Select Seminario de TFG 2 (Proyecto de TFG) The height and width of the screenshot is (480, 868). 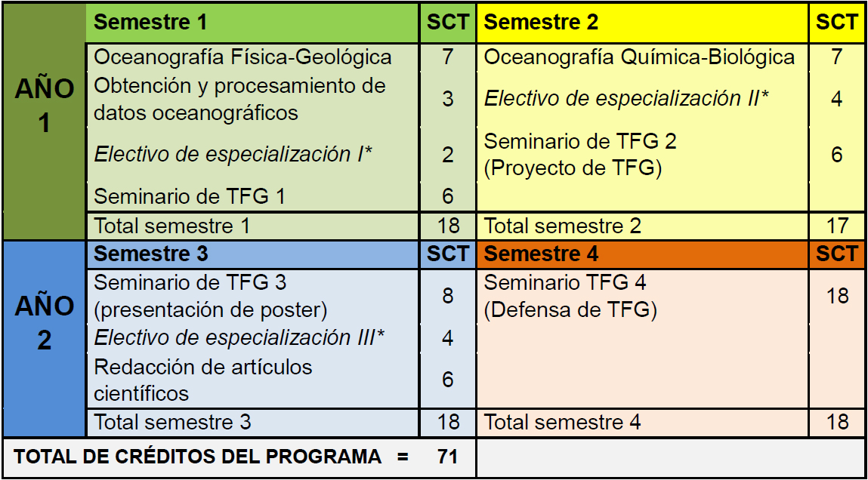[580, 155]
